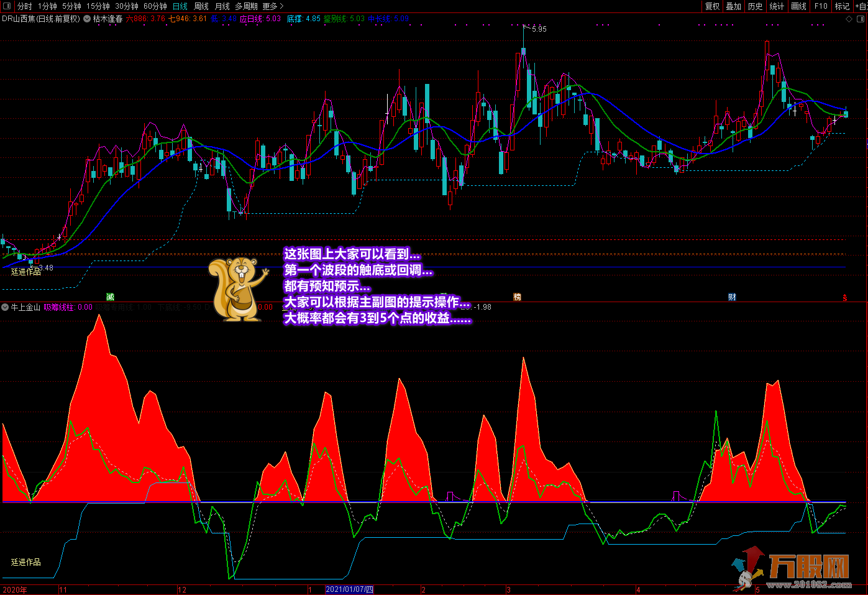Expand the 枯木逢春 indicator dropdown arrow

click(x=87, y=19)
